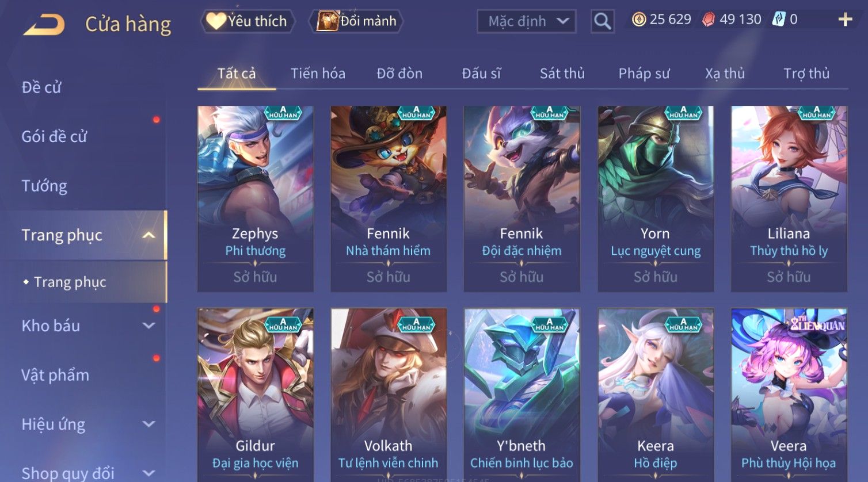Expand the Kho báu sidebar section

click(x=149, y=326)
